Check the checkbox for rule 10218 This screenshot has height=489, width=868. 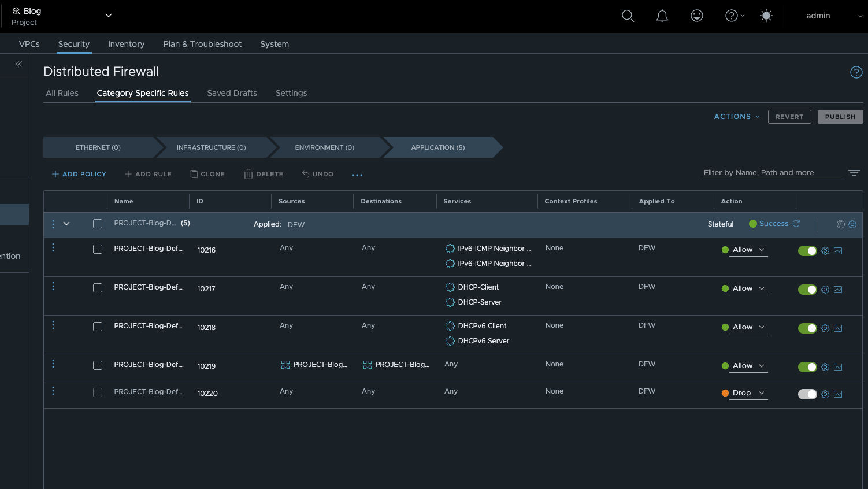98,326
